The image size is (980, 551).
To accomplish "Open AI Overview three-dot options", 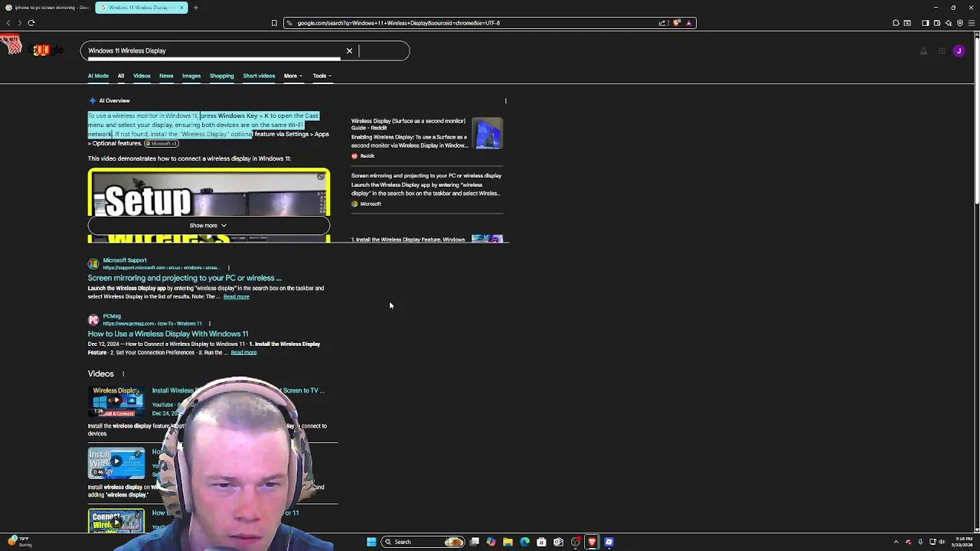I will tap(505, 101).
